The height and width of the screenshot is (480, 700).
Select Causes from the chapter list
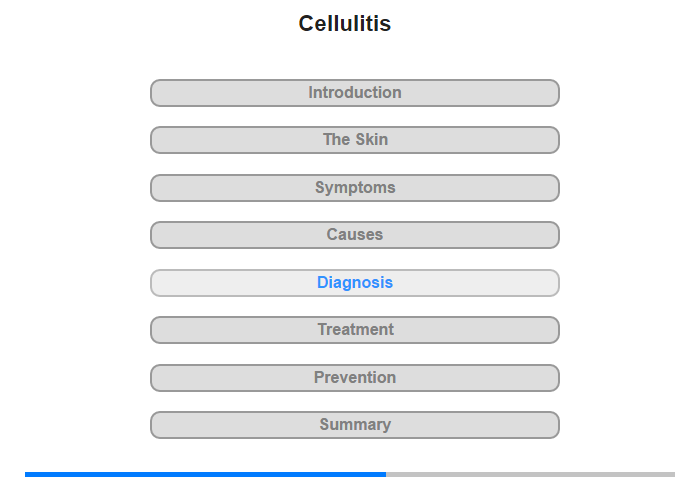[355, 235]
